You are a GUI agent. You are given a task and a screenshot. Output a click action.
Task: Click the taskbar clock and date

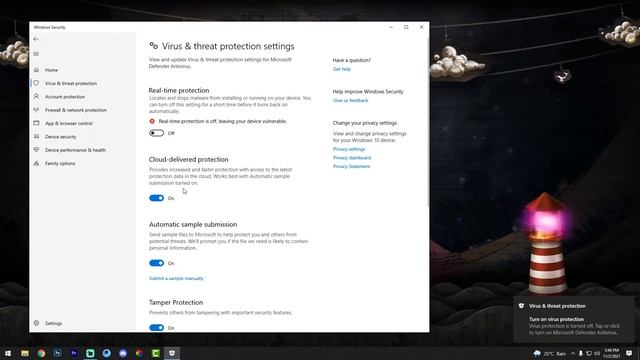611,353
